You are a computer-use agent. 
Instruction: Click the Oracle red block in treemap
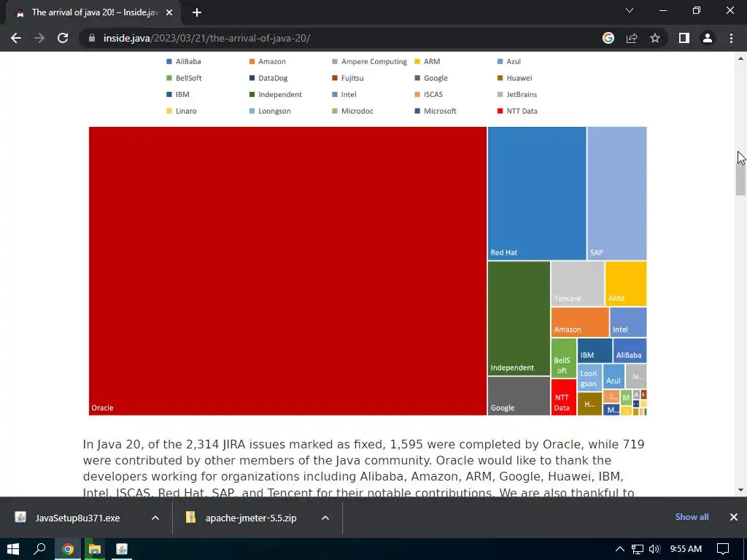pos(287,271)
